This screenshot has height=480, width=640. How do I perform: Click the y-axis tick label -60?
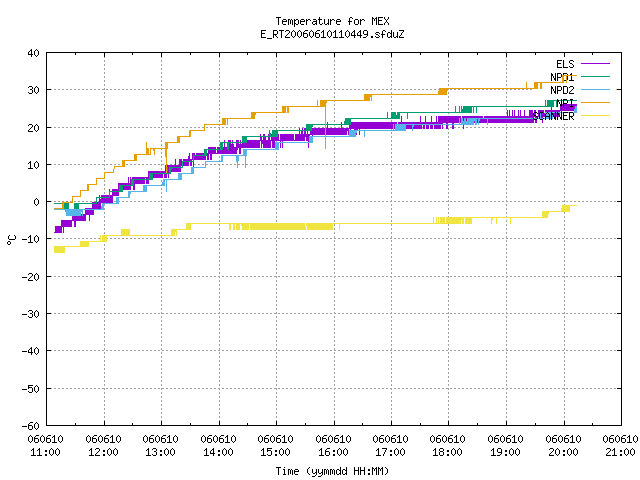[31, 426]
